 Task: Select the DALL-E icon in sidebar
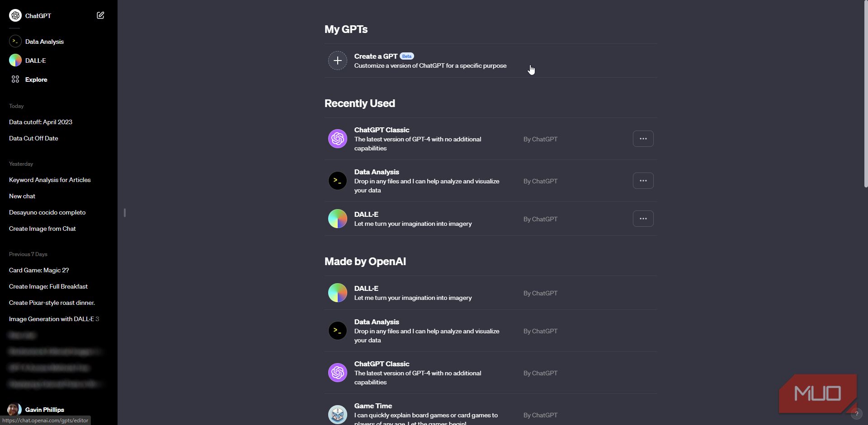(x=15, y=60)
